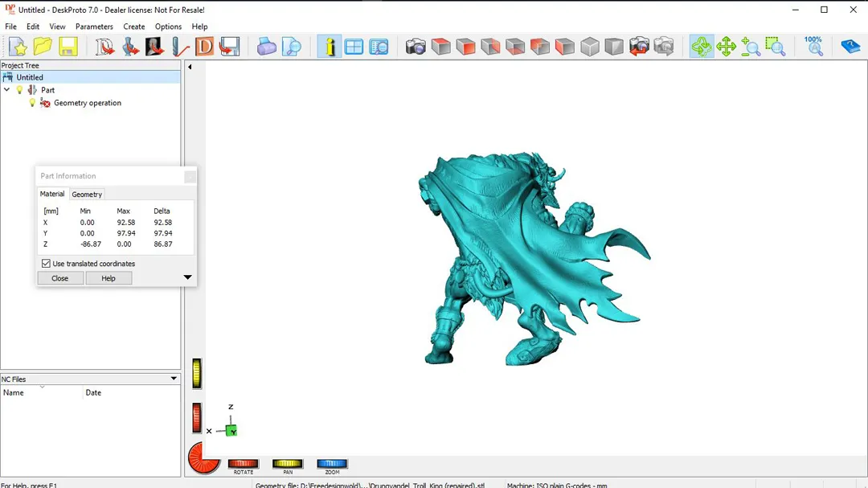The image size is (868, 488).
Task: Open the File menu
Action: pyautogui.click(x=10, y=27)
